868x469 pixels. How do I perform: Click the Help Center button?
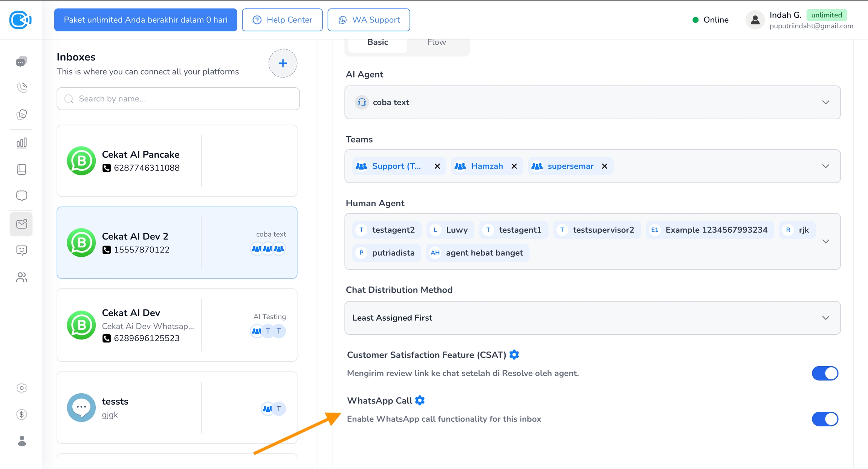pyautogui.click(x=282, y=20)
